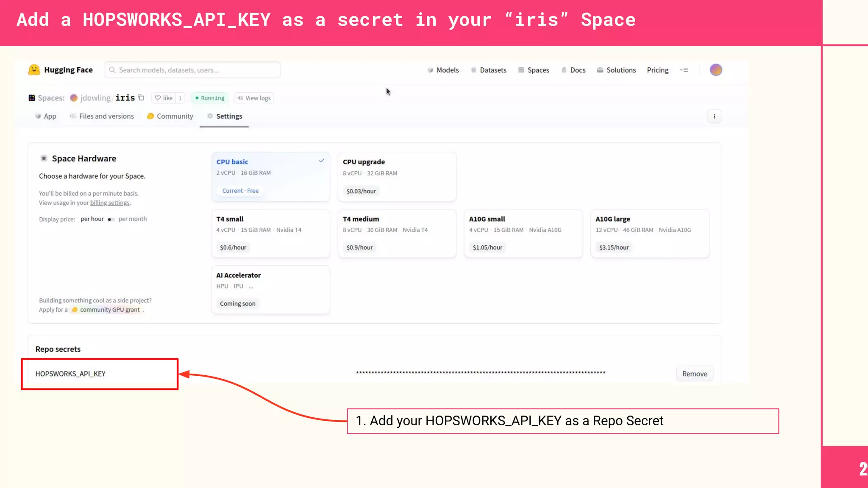Click the $3.15/hour price tag
Screen dimensions: 868x488
click(614, 247)
